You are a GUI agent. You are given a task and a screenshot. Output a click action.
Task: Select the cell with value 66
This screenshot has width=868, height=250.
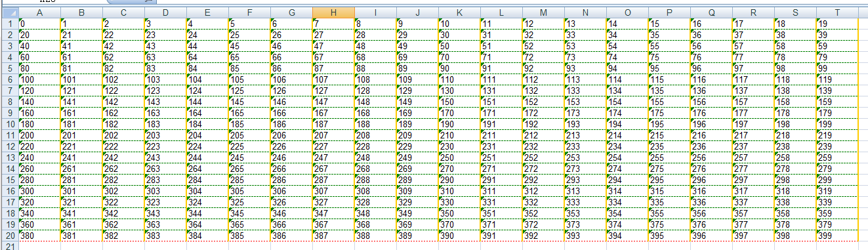(x=291, y=57)
